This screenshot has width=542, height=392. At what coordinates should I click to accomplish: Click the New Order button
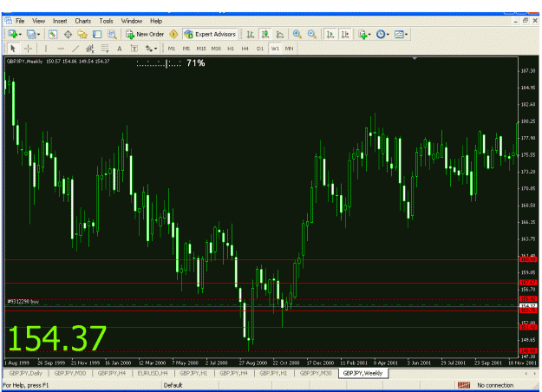(145, 34)
